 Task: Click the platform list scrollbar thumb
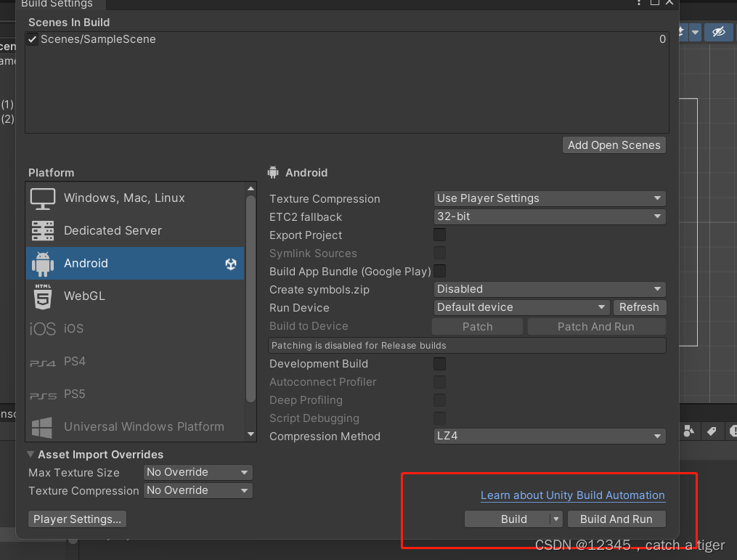(251, 299)
